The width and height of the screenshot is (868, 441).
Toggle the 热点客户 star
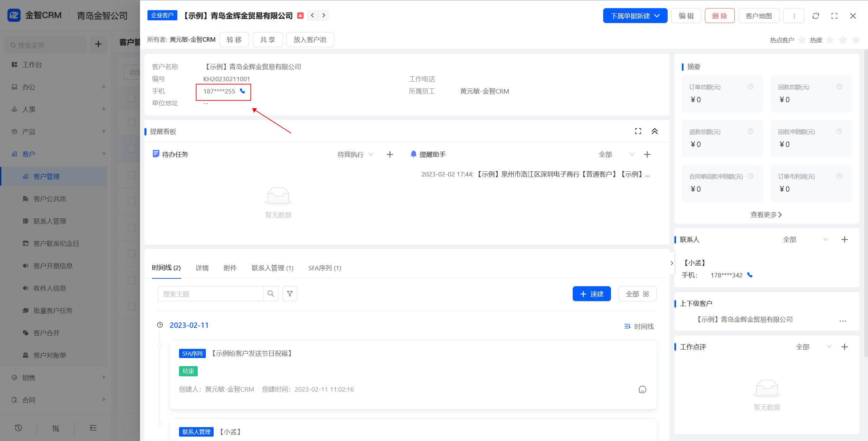pos(802,40)
